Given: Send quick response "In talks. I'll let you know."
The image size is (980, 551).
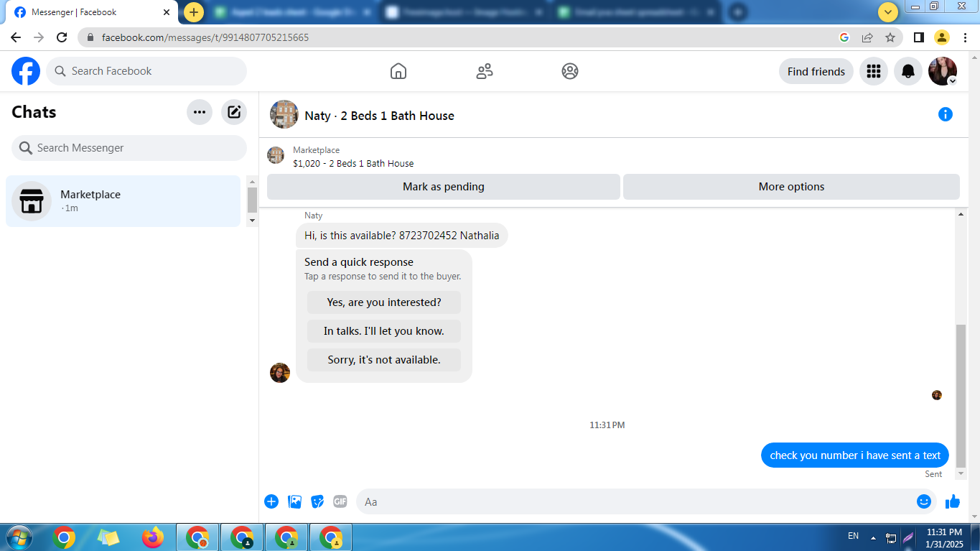Looking at the screenshot, I should 384,331.
